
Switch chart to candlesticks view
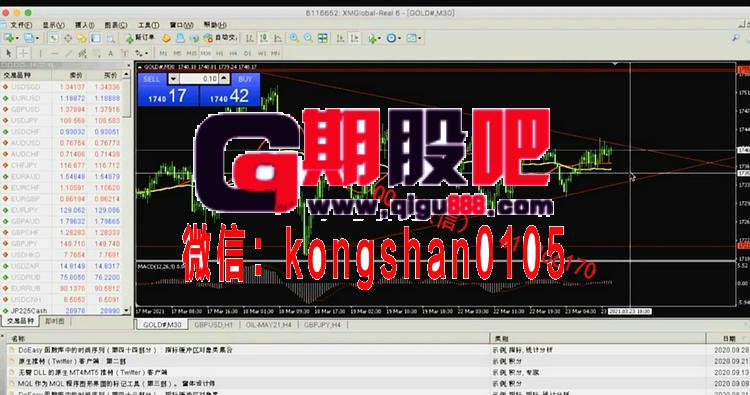click(264, 38)
